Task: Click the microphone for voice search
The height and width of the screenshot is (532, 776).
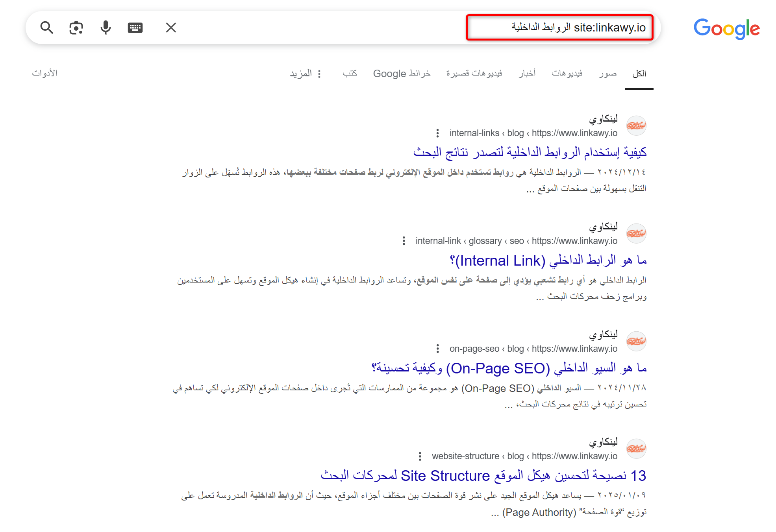Action: click(105, 28)
